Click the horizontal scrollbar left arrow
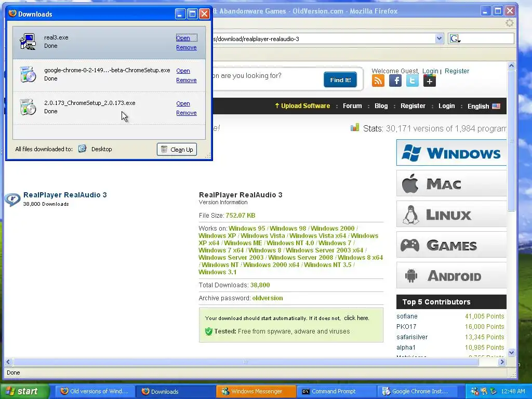 click(x=8, y=362)
